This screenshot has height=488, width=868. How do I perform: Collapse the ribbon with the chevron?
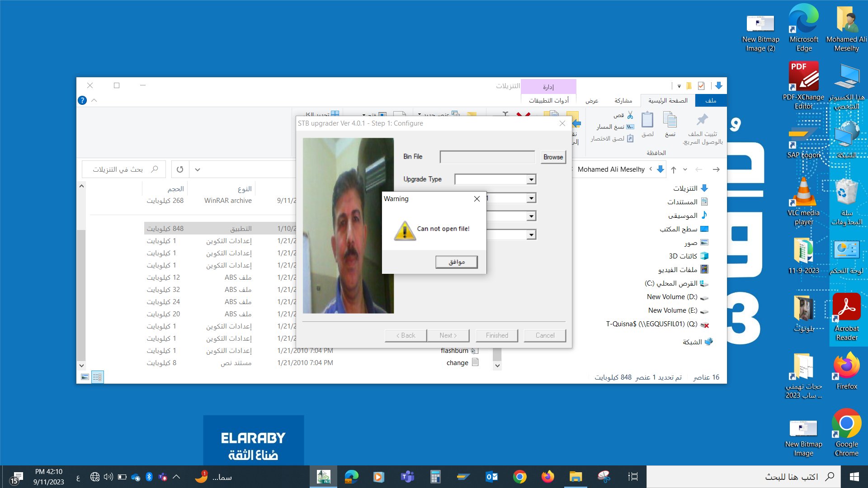point(94,100)
